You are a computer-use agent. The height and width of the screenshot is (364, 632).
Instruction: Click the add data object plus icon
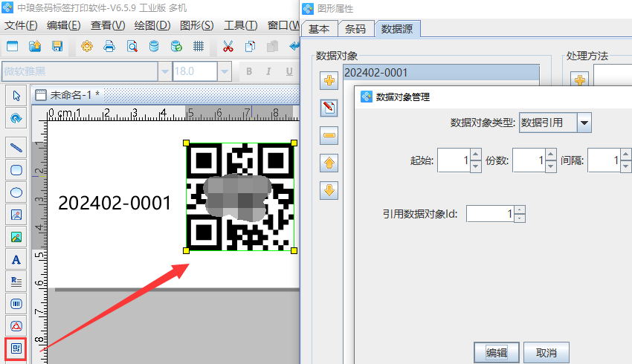[x=329, y=80]
